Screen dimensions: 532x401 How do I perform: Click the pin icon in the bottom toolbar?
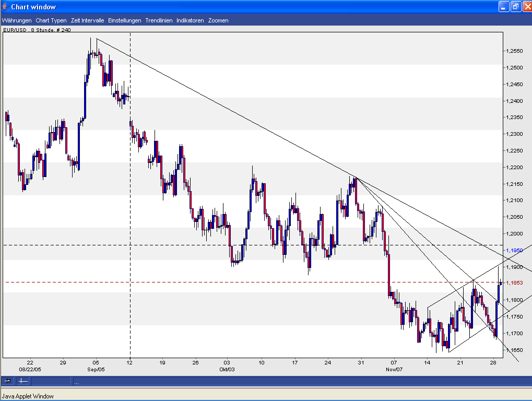coord(8,381)
